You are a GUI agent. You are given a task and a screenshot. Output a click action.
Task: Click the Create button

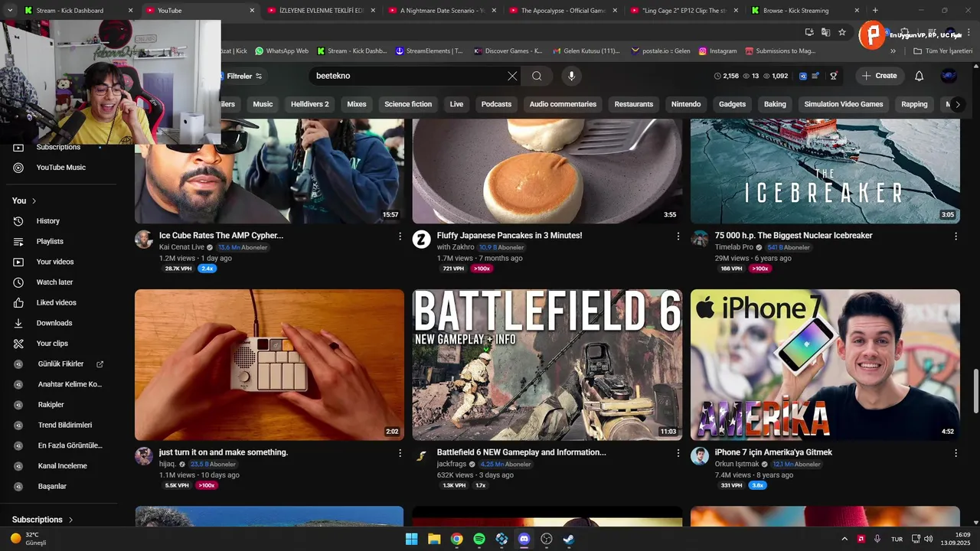[x=879, y=76]
